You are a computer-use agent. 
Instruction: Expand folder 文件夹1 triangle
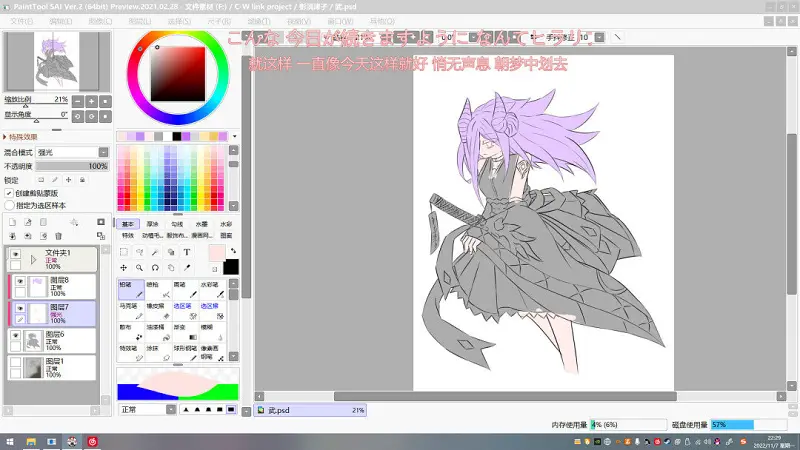(34, 260)
